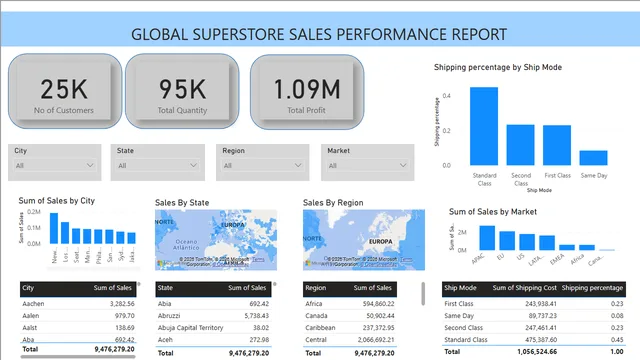Open Terms link on Sales By State map

pyautogui.click(x=258, y=259)
